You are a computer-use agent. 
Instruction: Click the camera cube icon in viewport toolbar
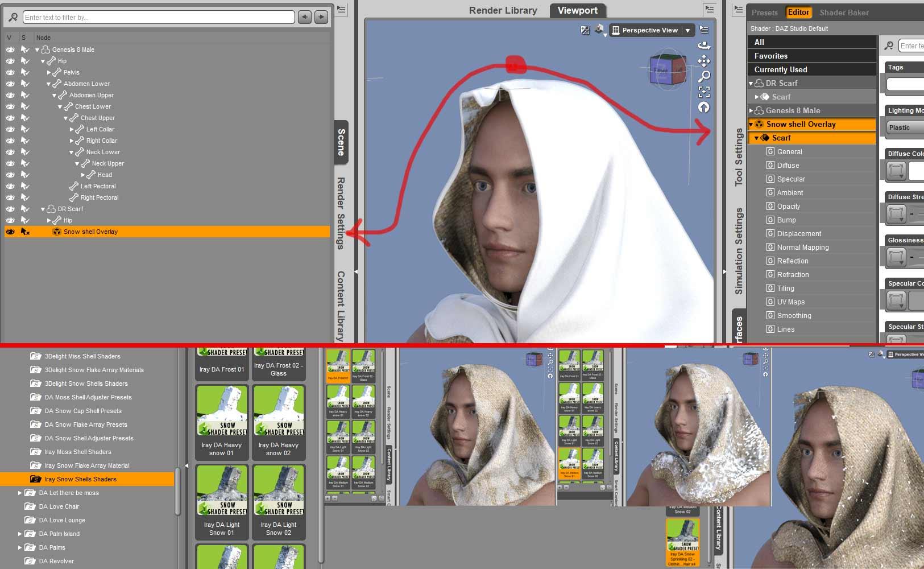[x=600, y=30]
